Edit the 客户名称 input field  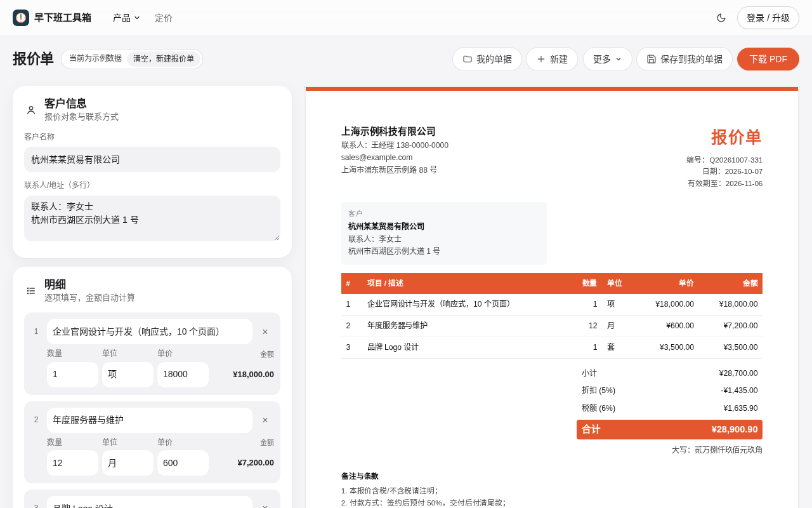(152, 159)
